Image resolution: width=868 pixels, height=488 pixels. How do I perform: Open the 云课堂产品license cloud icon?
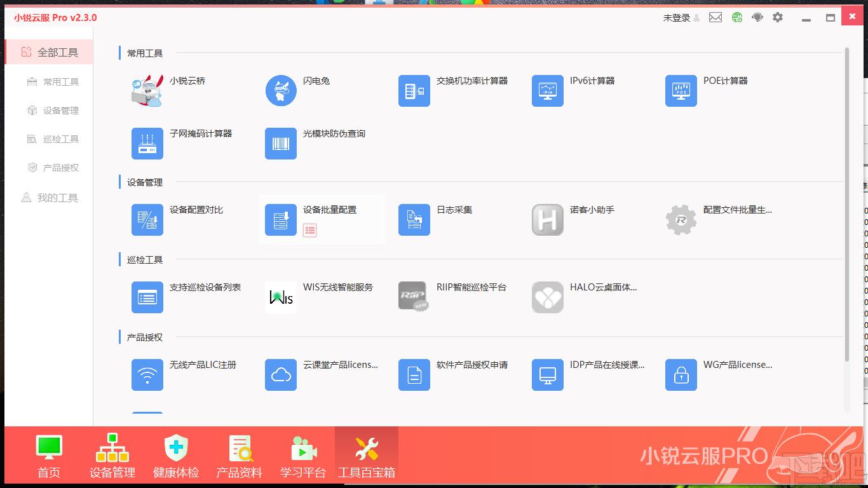[x=281, y=374]
